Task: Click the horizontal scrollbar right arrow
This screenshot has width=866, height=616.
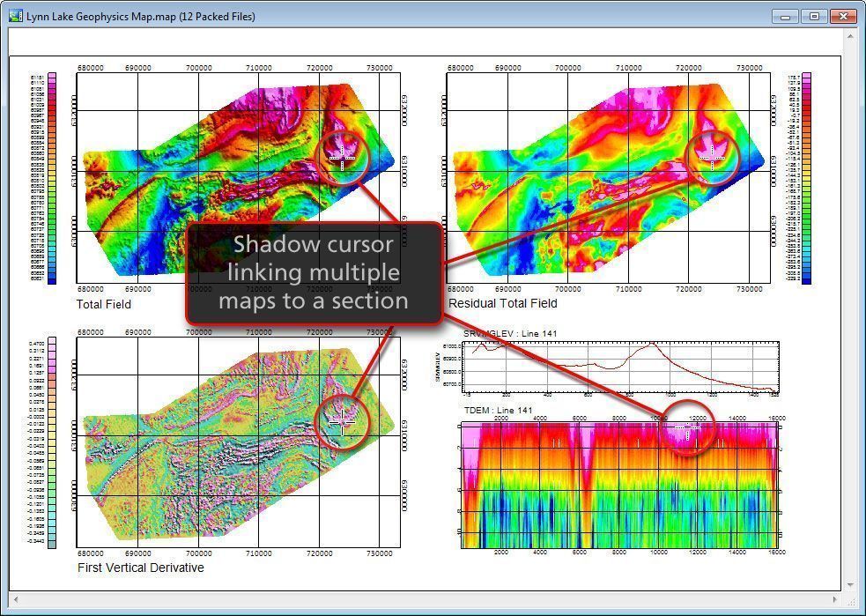Action: coord(834,601)
